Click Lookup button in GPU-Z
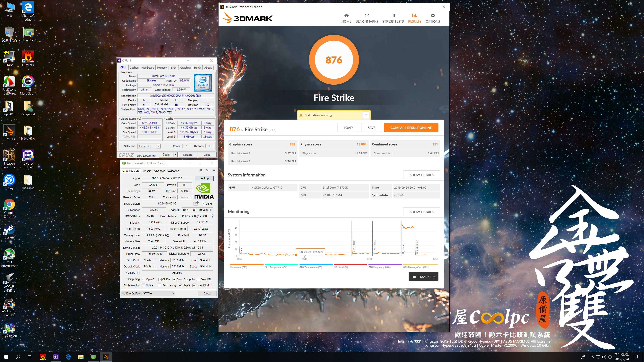644x362 pixels. pyautogui.click(x=204, y=178)
